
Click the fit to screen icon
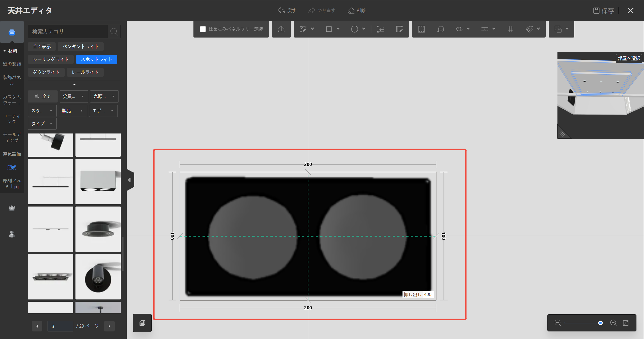point(626,323)
